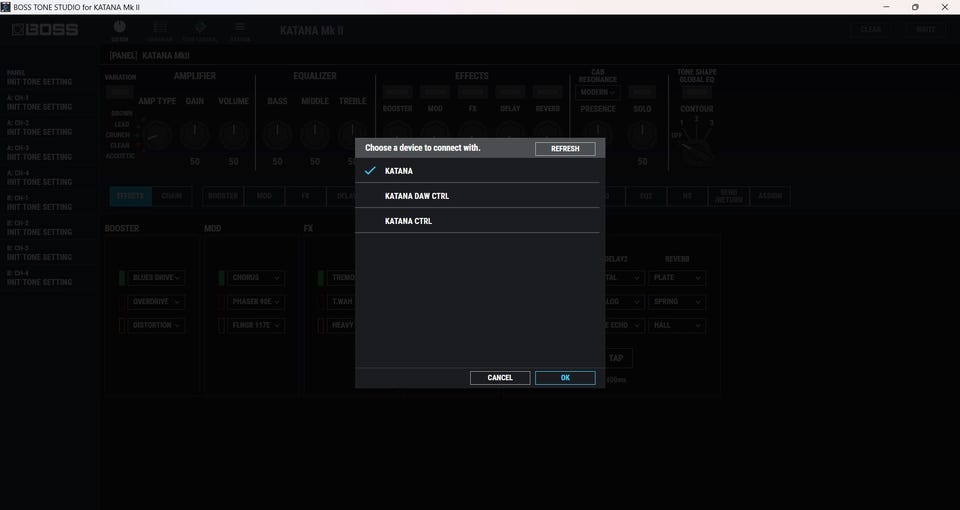The height and width of the screenshot is (510, 960).
Task: Click the BASS knob
Action: [277, 135]
